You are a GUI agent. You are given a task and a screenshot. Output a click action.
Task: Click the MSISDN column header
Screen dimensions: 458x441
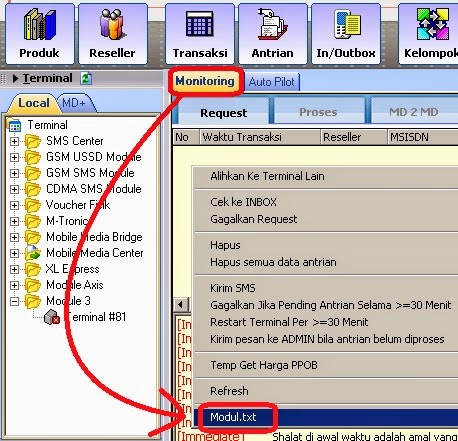(x=423, y=137)
